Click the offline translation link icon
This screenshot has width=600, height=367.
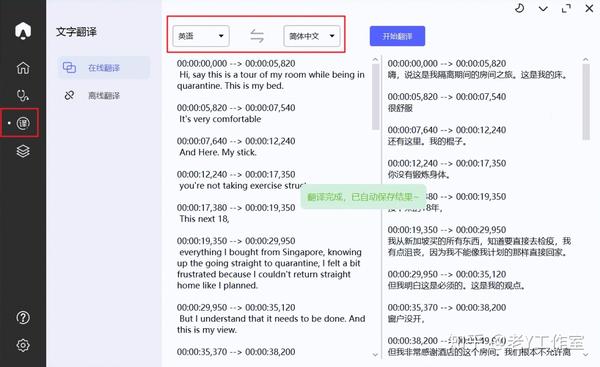tap(69, 95)
